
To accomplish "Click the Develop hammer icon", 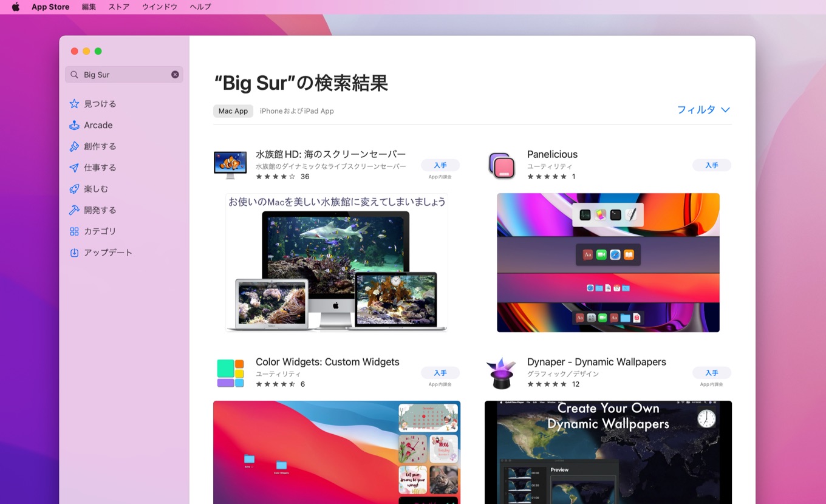I will point(74,210).
